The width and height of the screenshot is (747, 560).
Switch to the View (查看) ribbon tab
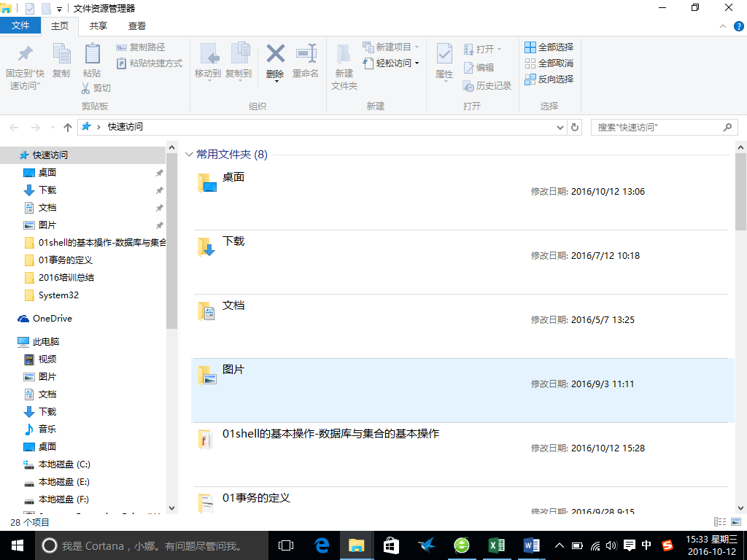click(136, 26)
